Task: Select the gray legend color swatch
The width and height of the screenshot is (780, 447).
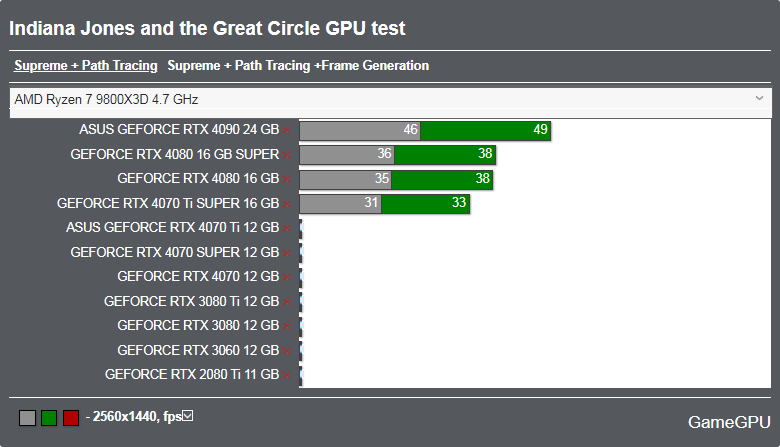Action: [x=27, y=418]
